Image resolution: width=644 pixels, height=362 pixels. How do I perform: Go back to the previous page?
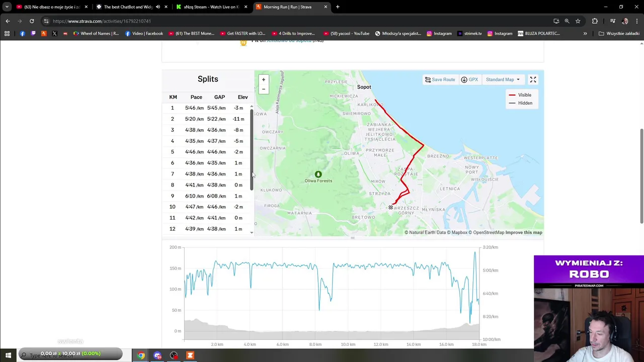[x=8, y=21]
